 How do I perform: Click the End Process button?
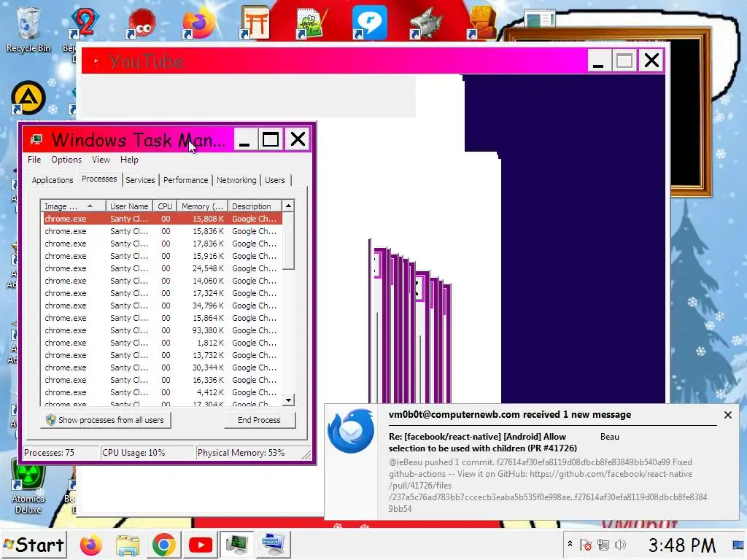click(259, 420)
